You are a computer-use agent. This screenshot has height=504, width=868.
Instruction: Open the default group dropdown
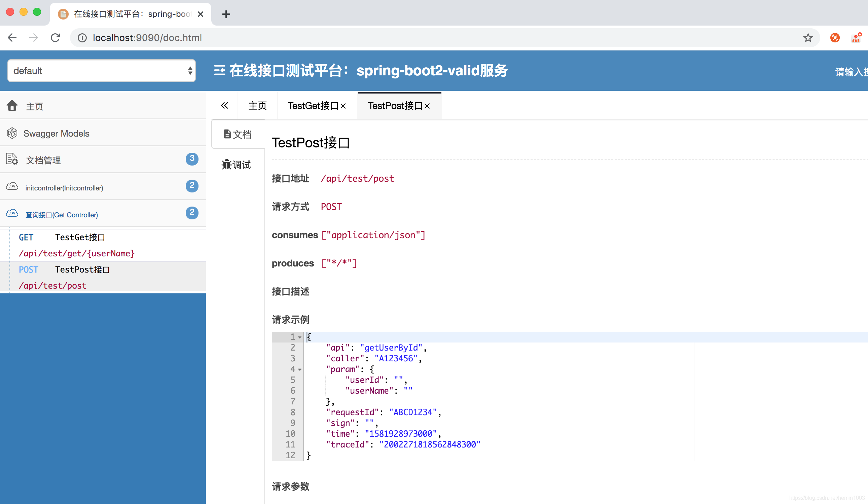(102, 71)
